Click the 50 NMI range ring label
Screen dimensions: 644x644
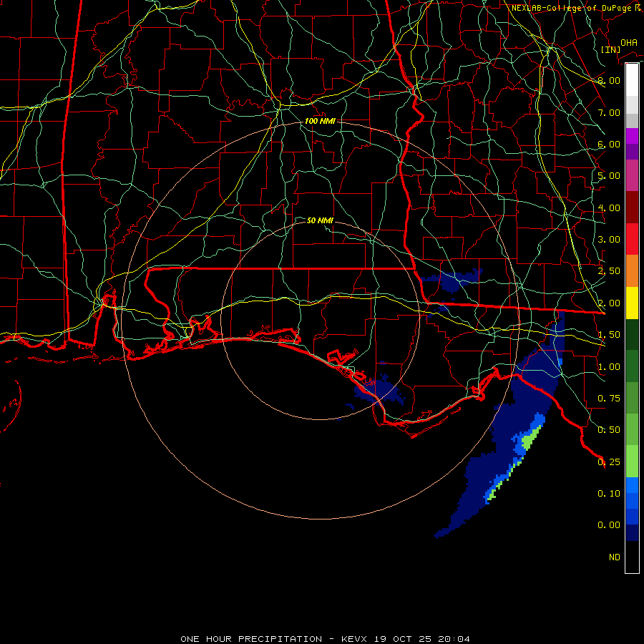click(x=320, y=220)
